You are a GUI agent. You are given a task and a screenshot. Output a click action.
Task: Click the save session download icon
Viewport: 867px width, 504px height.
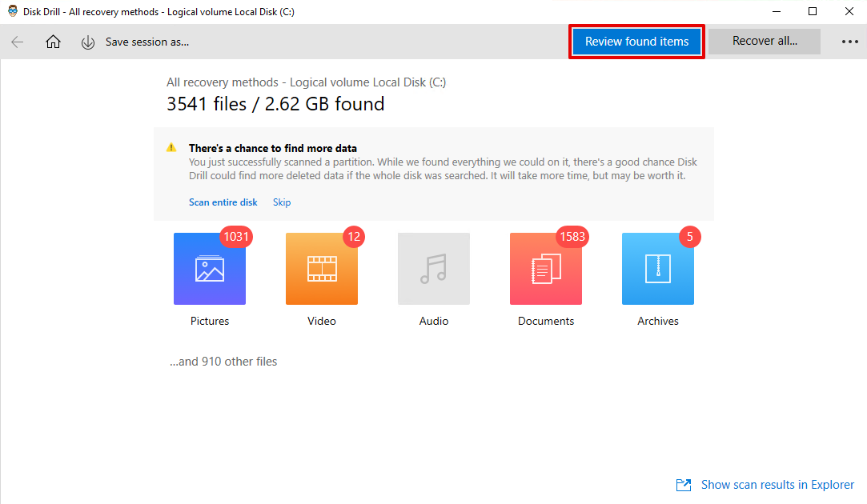tap(88, 42)
